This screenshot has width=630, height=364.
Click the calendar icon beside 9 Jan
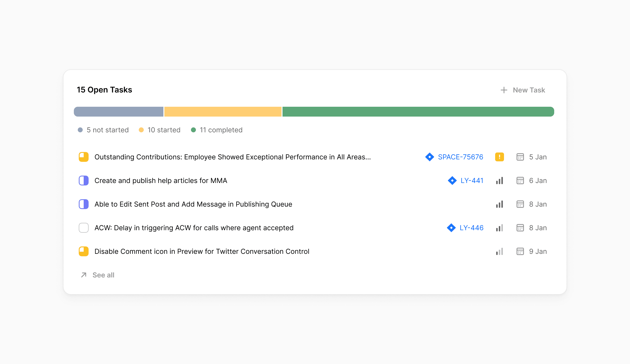coord(520,251)
